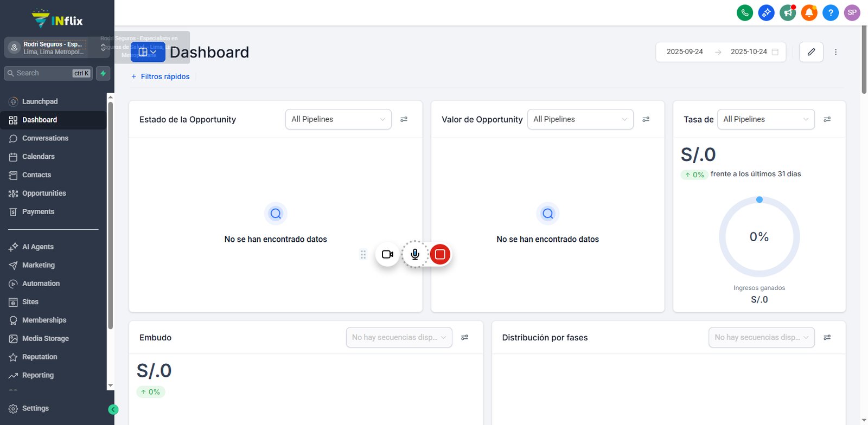Go to Automation in the sidebar
Image resolution: width=868 pixels, height=425 pixels.
point(53,284)
